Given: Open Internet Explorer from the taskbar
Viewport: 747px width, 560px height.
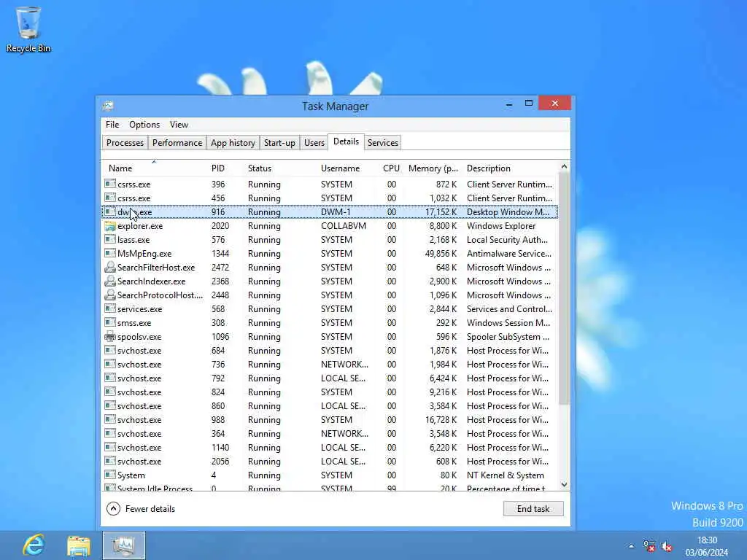Looking at the screenshot, I should pyautogui.click(x=34, y=545).
